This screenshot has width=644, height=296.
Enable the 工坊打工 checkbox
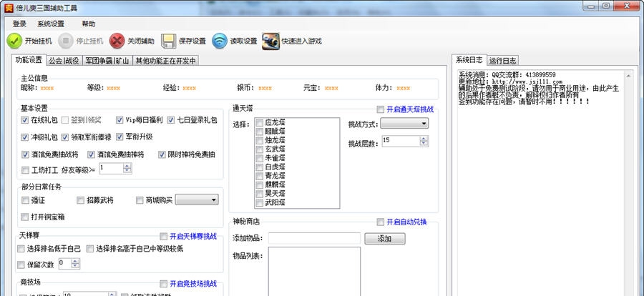(25, 169)
